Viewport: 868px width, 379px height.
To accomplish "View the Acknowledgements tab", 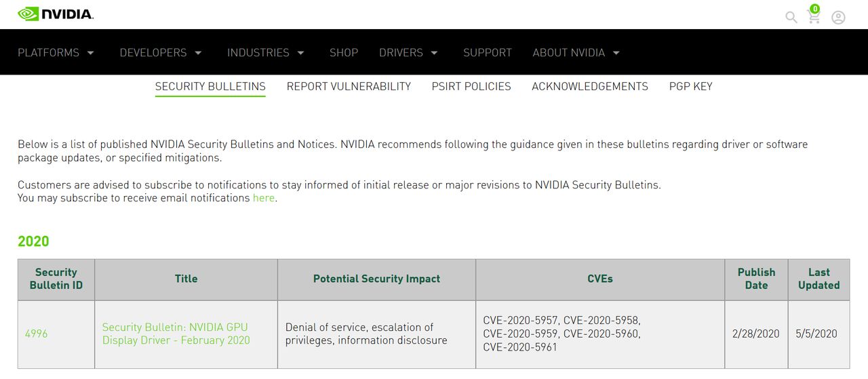I will coord(590,86).
